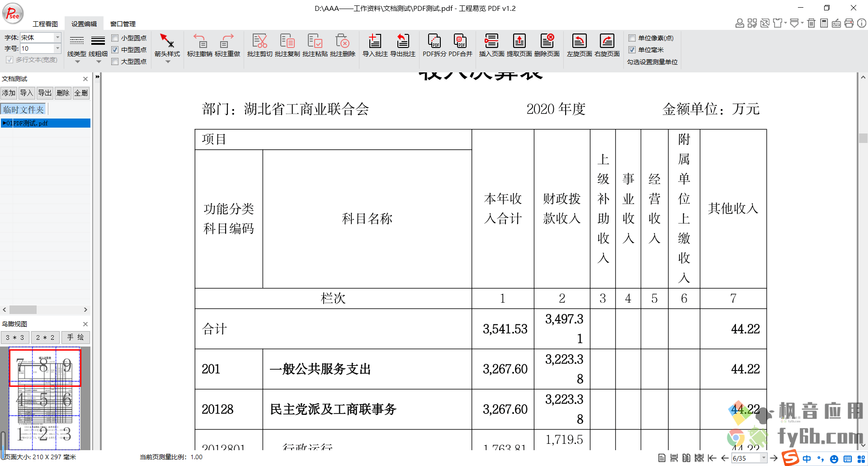This screenshot has height=466, width=868.
Task: Click the 手绘 button
Action: click(75, 338)
